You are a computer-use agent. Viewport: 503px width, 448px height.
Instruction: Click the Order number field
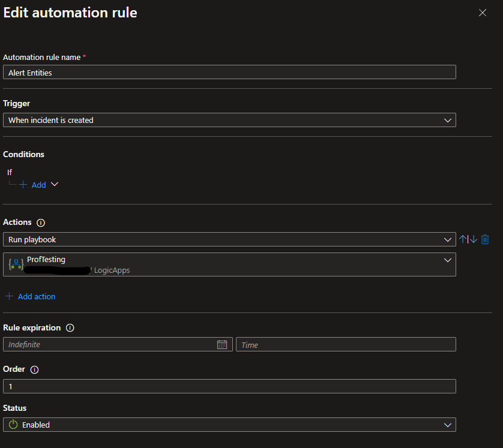(229, 386)
